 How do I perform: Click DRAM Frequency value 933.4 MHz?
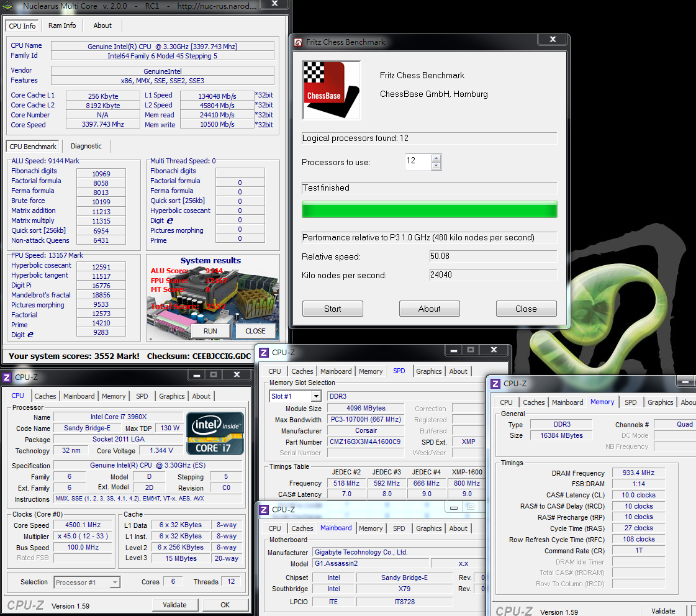pos(638,473)
